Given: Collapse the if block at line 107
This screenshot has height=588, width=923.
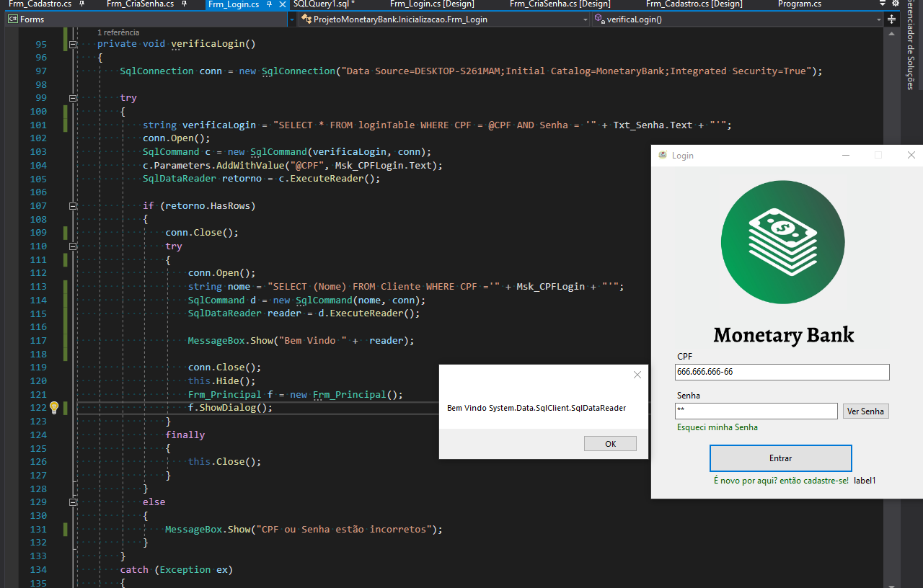Looking at the screenshot, I should (72, 206).
